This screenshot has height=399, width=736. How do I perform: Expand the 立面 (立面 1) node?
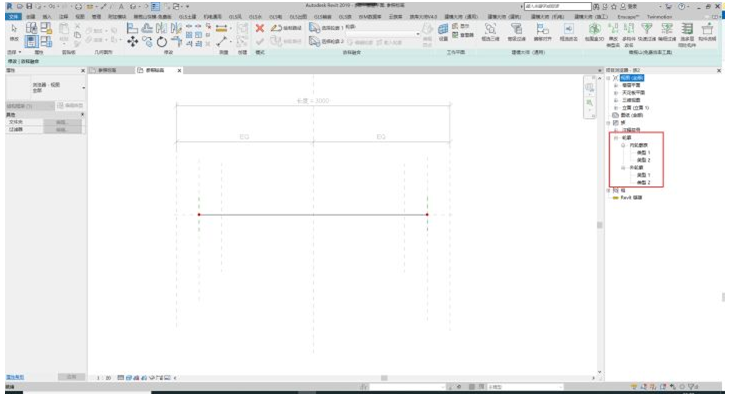click(x=616, y=107)
